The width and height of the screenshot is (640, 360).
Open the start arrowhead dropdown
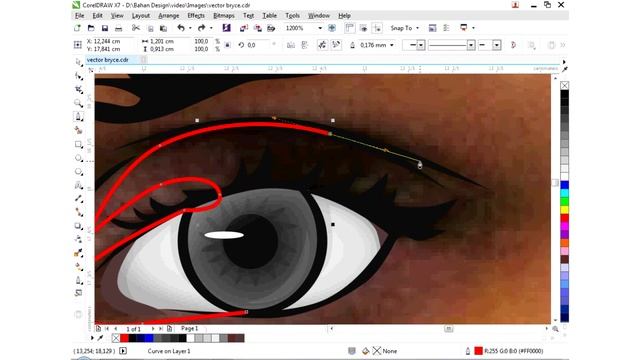(420, 45)
